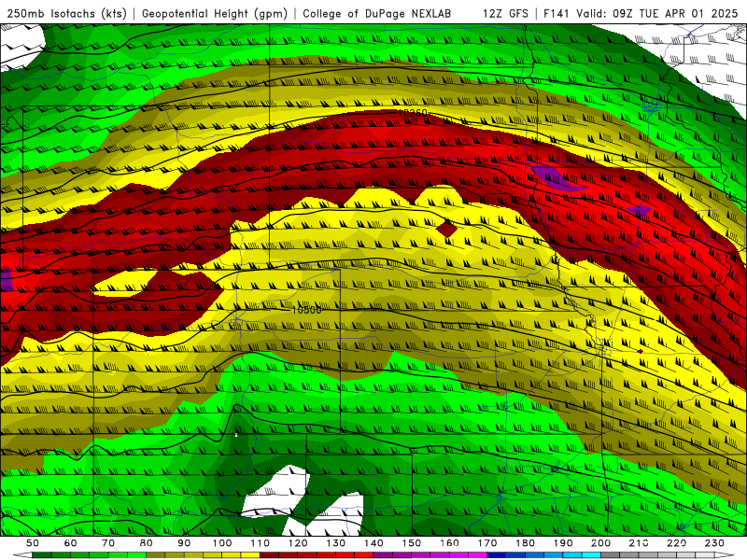Image resolution: width=747 pixels, height=560 pixels.
Task: Pick the 130 label on the legend
Action: point(336,543)
